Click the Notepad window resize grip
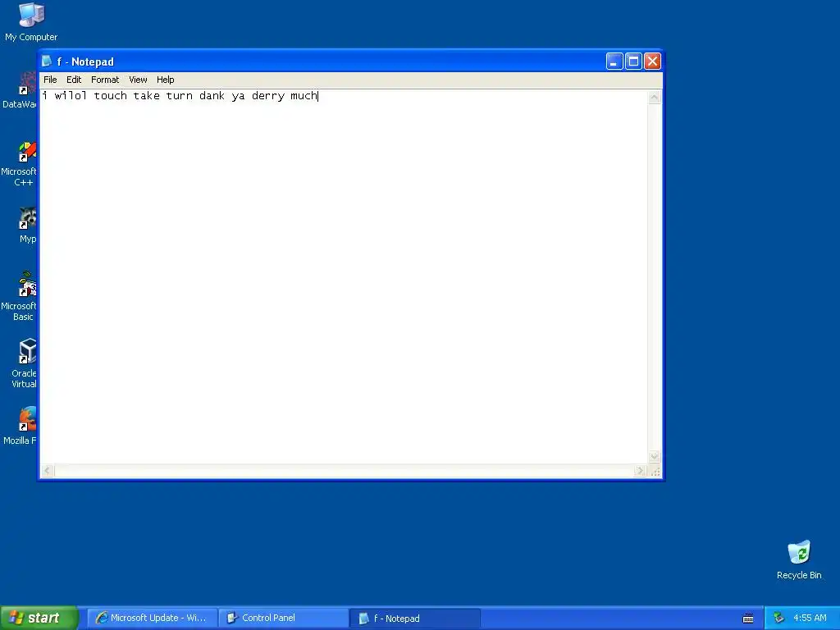The image size is (840, 630). [x=655, y=471]
